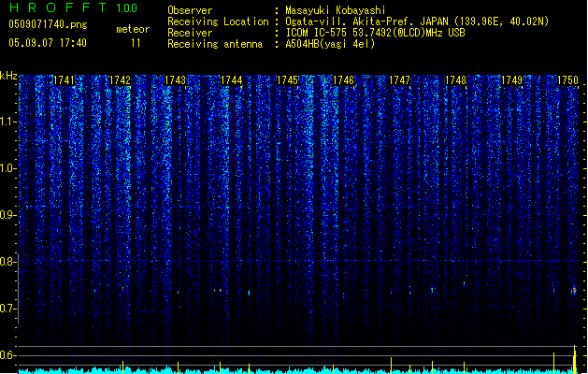The height and width of the screenshot is (374, 588).
Task: Click the 0.8 frequency axis label
Action: point(7,262)
